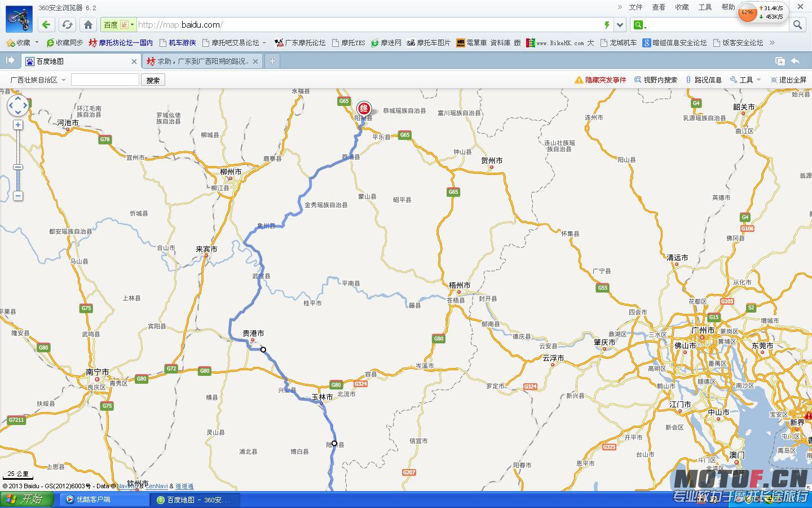
Task: Open the 收藏 menu in menu bar
Action: 682,7
